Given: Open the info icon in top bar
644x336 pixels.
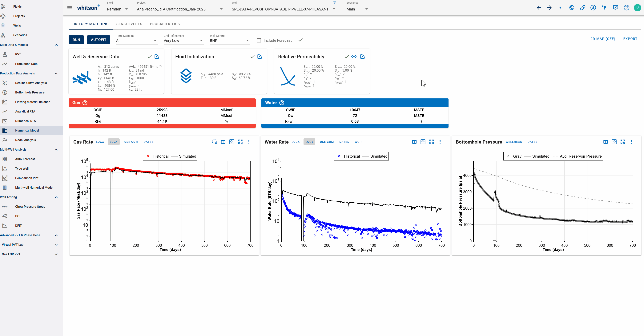Looking at the screenshot, I should coord(560,8).
